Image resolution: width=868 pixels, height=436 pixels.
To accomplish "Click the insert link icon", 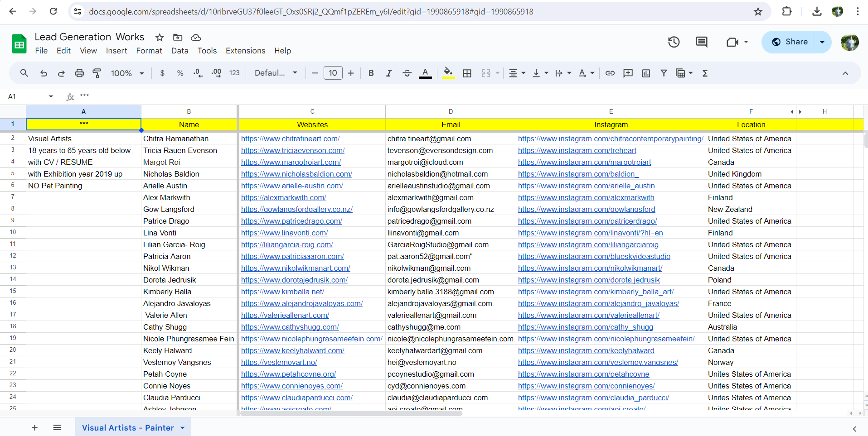I will tap(610, 73).
